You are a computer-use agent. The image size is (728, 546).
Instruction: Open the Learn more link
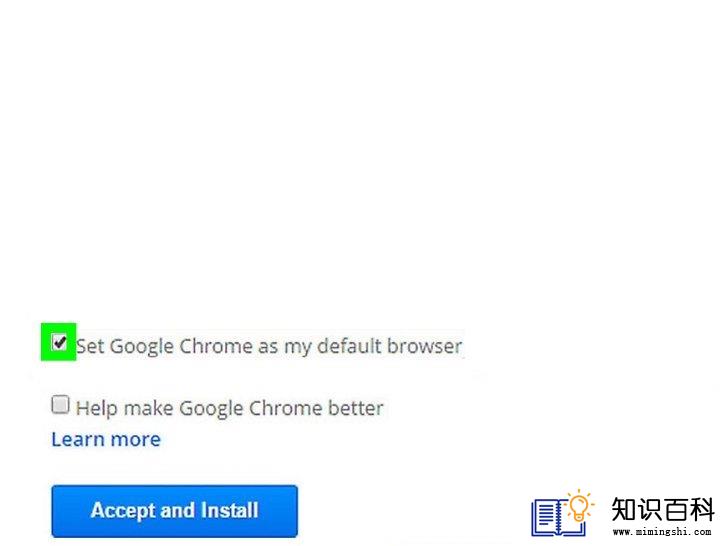coord(106,439)
